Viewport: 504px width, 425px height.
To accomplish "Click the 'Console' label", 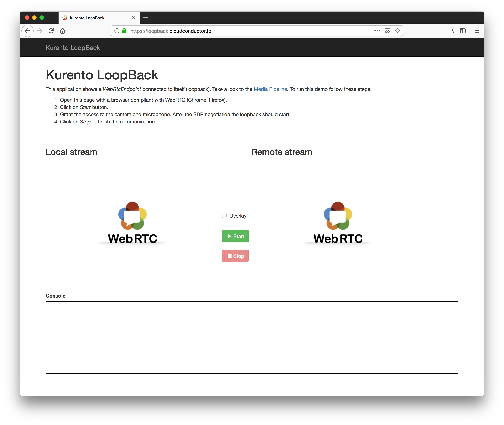I will pyautogui.click(x=55, y=296).
